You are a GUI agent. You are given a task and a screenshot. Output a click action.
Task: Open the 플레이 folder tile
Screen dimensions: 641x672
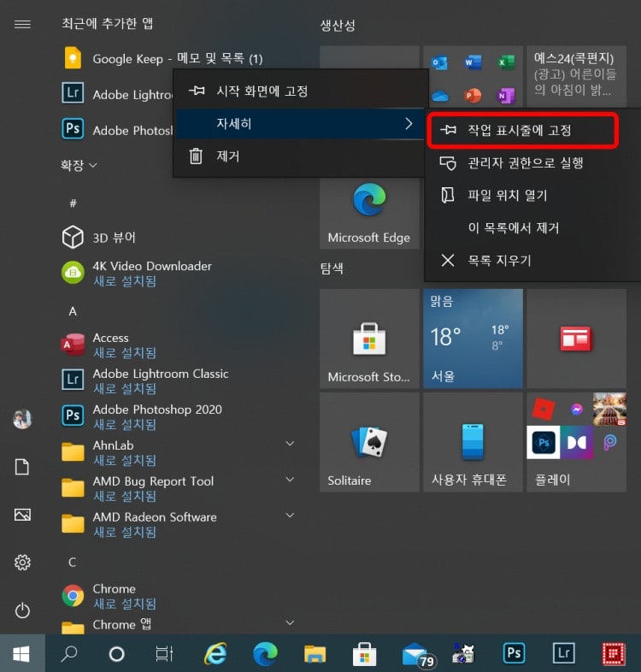(x=576, y=442)
